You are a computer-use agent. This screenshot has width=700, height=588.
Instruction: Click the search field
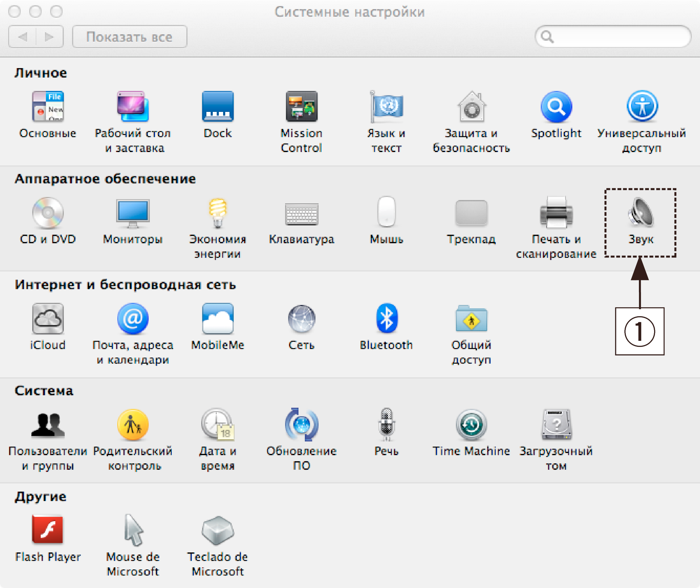pos(620,37)
